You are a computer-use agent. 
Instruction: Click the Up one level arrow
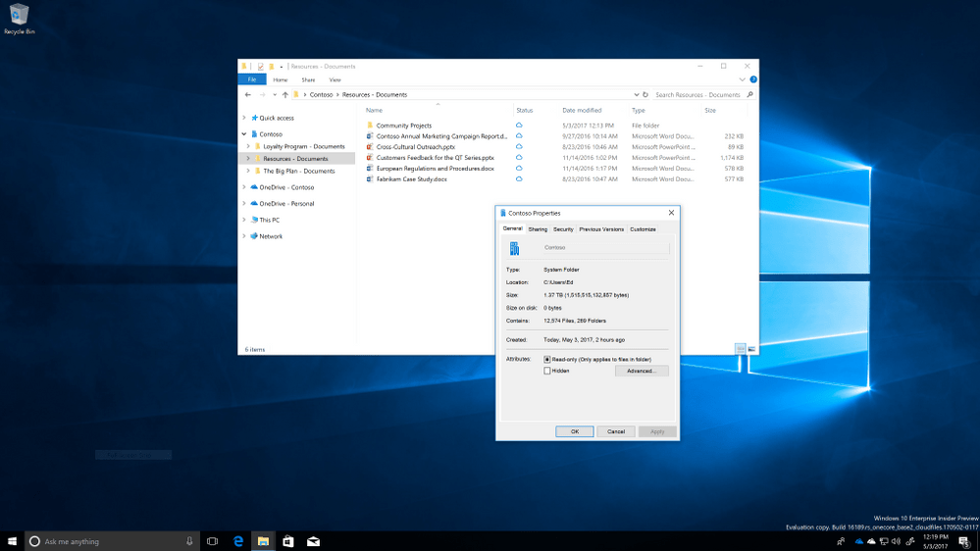tap(285, 95)
